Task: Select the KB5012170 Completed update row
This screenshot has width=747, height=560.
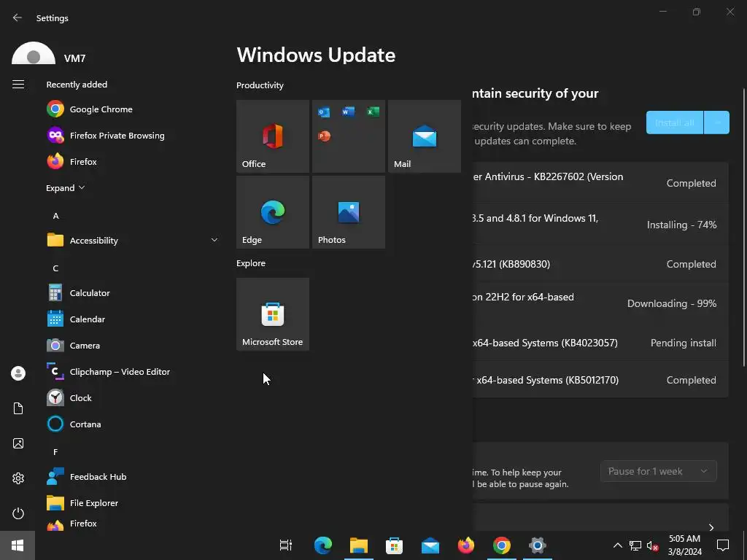Action: (x=600, y=379)
